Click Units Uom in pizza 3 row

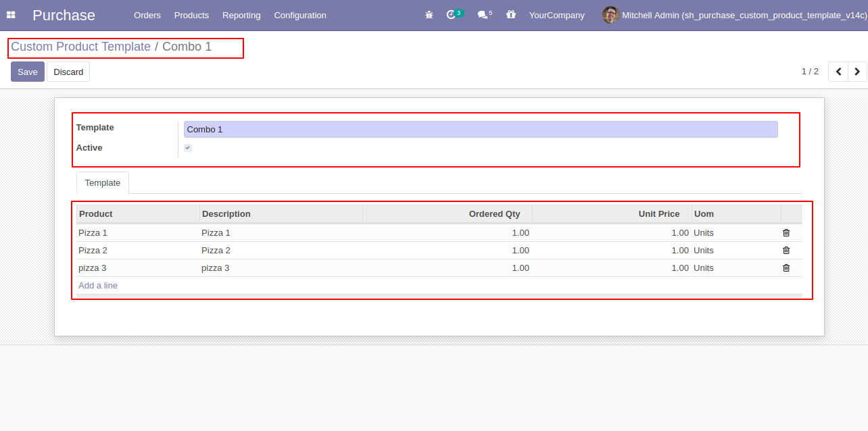click(x=704, y=268)
